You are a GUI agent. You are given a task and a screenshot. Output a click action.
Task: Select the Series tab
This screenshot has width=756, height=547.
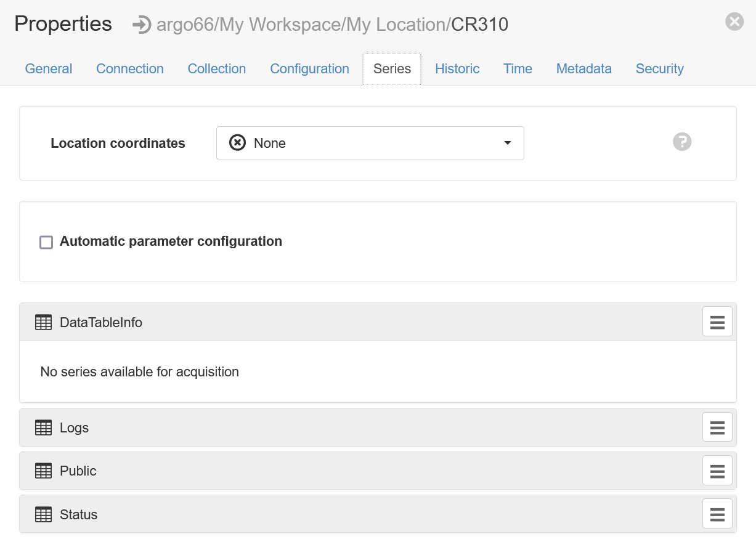(392, 68)
